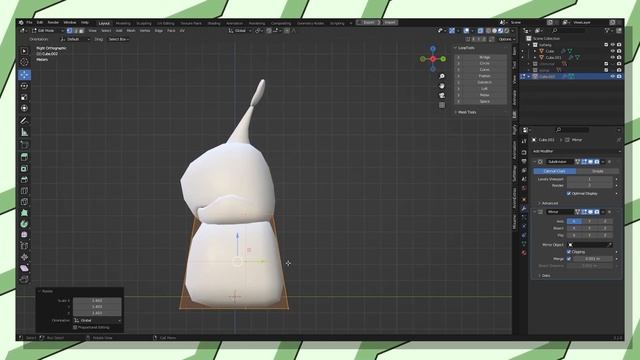
Task: Select the Smooth tool
Action: point(24,235)
